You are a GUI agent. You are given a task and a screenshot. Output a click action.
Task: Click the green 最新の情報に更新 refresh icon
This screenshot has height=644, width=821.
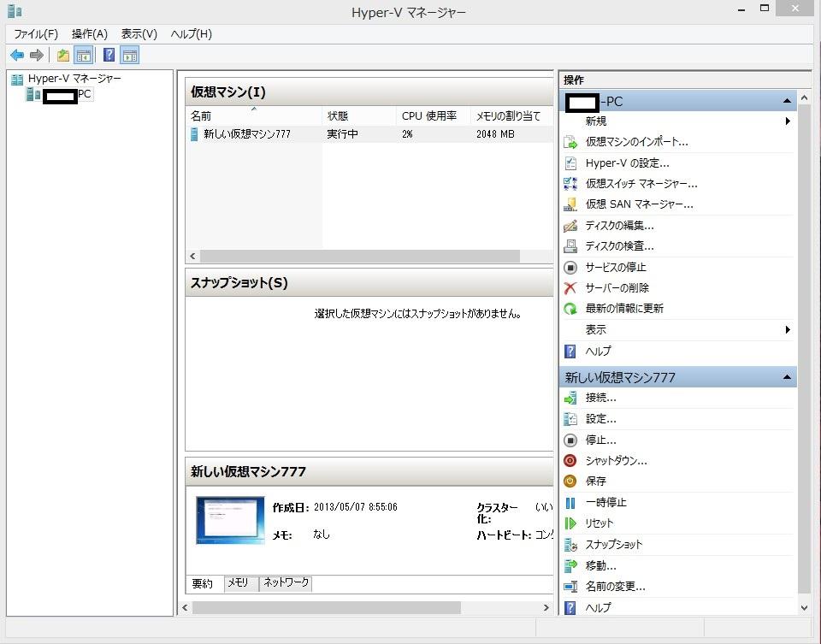point(570,309)
